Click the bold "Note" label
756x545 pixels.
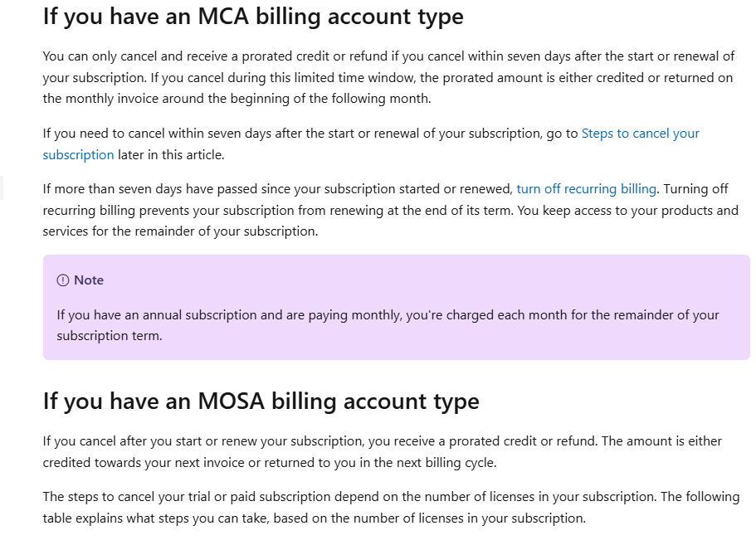point(89,280)
